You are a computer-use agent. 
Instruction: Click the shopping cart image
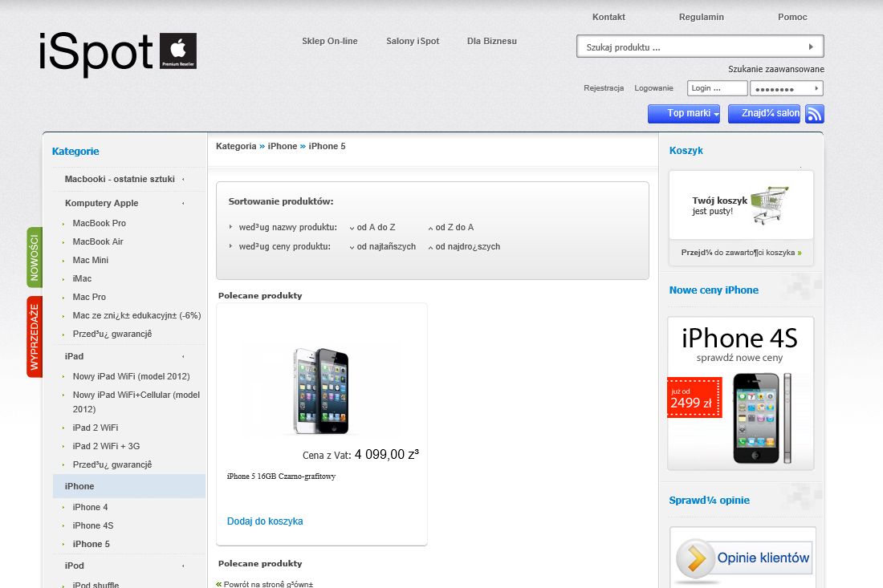pos(769,205)
